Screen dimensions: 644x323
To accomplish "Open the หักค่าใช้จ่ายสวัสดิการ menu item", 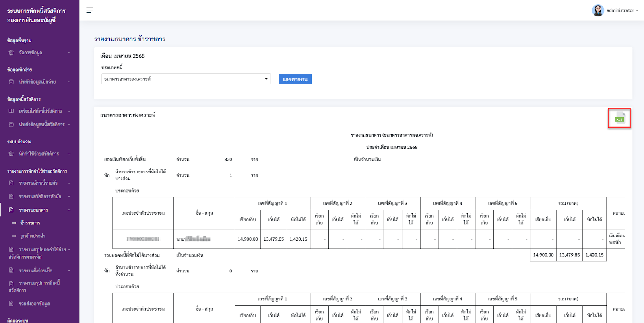I will pyautogui.click(x=39, y=154).
